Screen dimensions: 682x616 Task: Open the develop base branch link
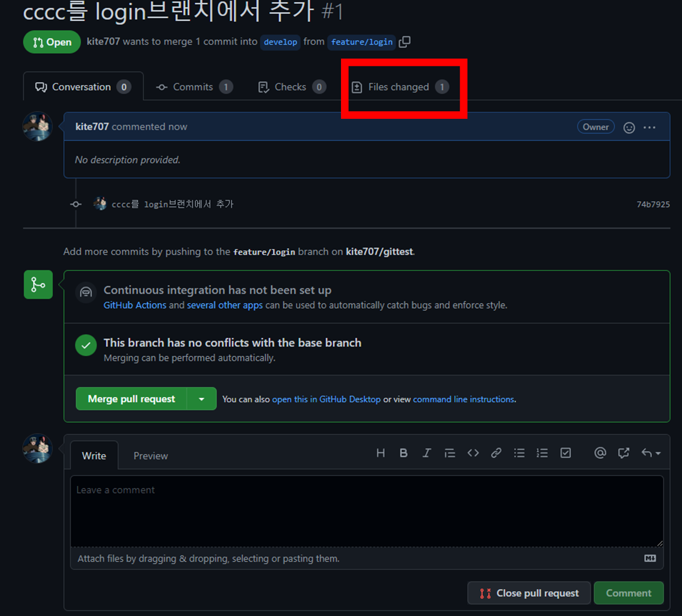tap(280, 42)
